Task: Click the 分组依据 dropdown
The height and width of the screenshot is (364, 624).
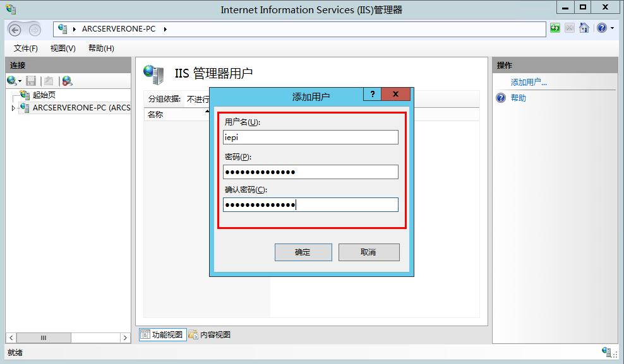Action: click(198, 99)
